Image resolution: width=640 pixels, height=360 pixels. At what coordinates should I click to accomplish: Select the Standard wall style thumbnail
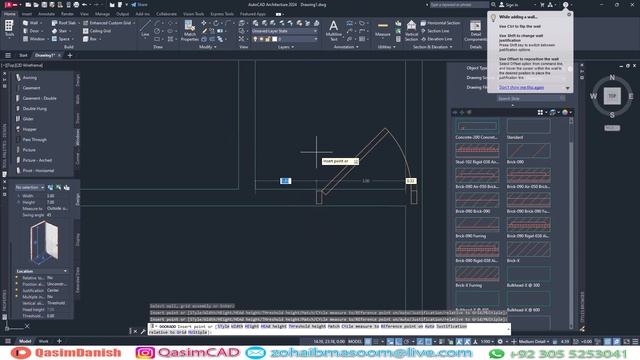point(528,126)
